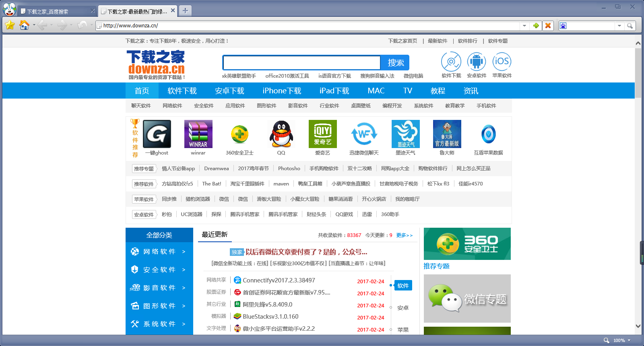Image resolution: width=644 pixels, height=346 pixels.
Task: Open the zoom level dropdown at 100%
Action: [x=629, y=340]
